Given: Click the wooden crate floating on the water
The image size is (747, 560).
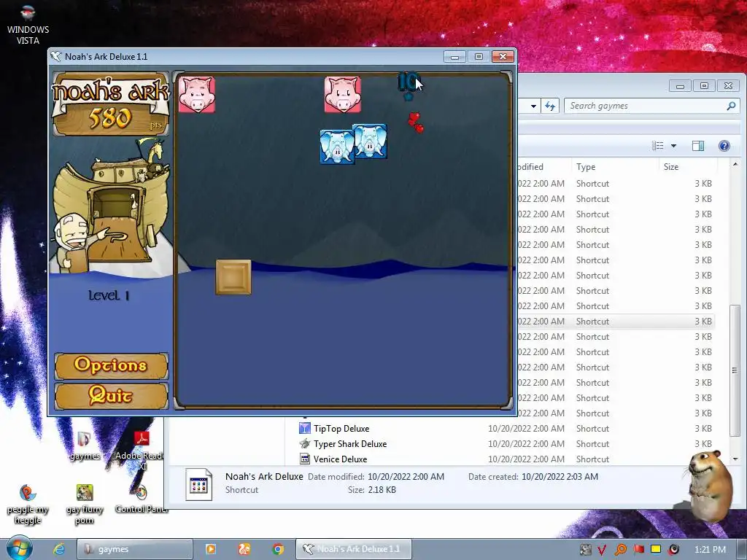Looking at the screenshot, I should pyautogui.click(x=233, y=277).
